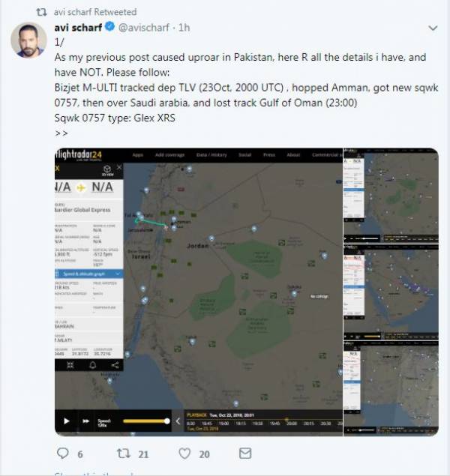Image resolution: width=450 pixels, height=476 pixels.
Task: Click the avi scharf display name
Action: pos(78,28)
